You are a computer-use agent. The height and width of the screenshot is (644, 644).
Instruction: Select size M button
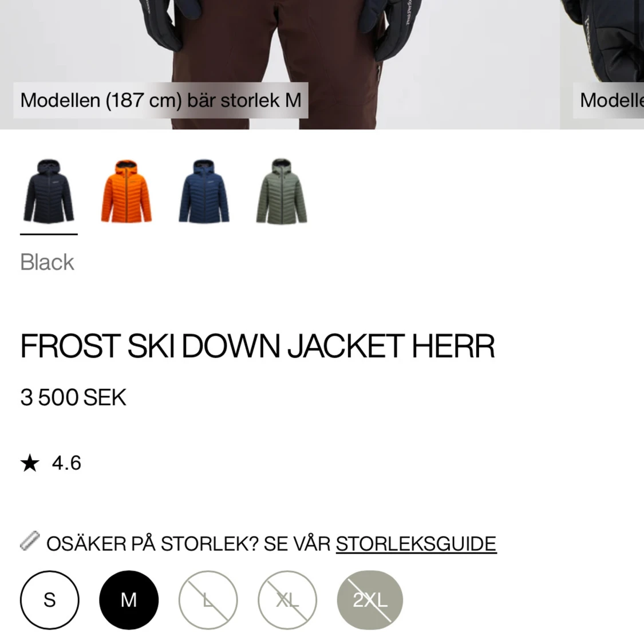pyautogui.click(x=129, y=600)
